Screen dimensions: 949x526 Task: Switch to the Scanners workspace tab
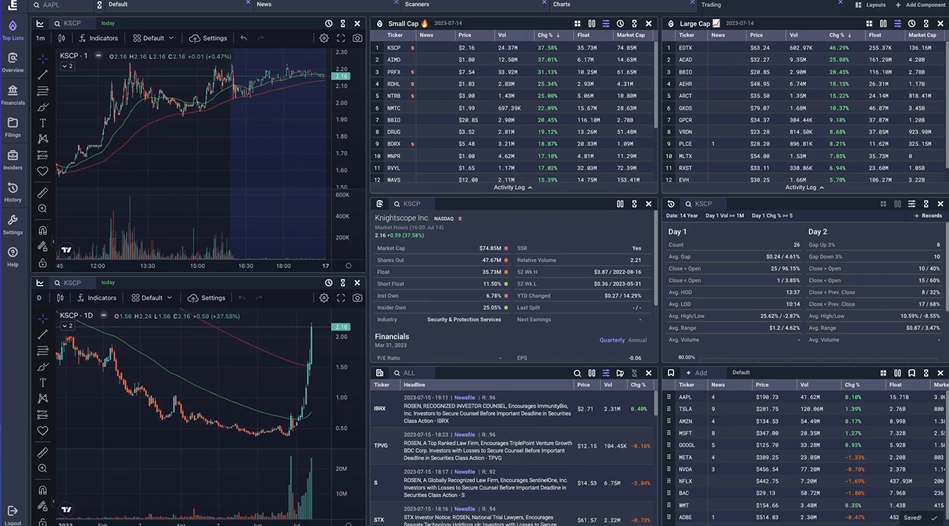click(417, 4)
